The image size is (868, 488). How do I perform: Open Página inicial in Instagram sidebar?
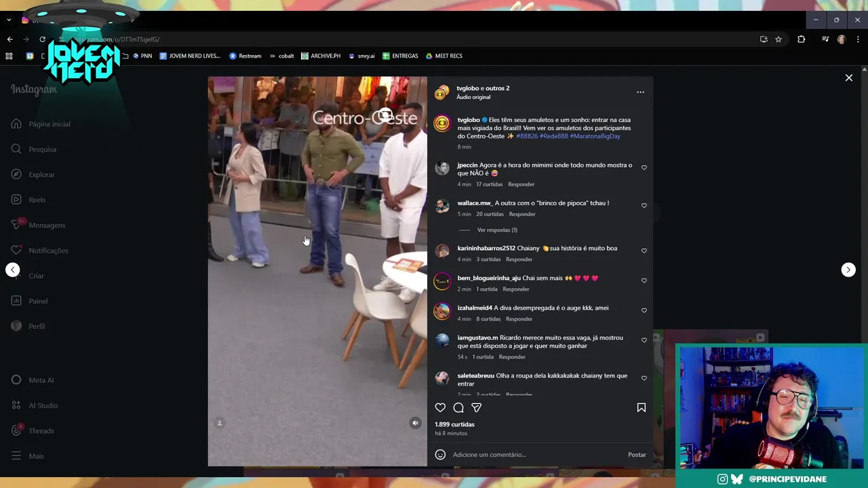(41, 124)
